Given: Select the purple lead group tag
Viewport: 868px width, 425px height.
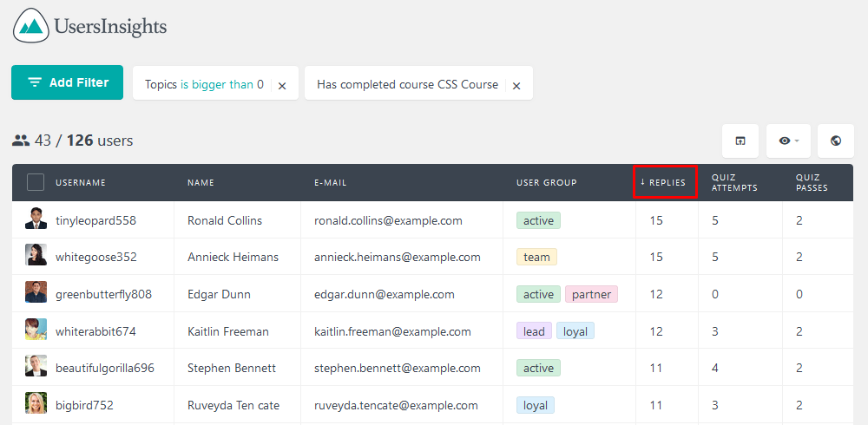Looking at the screenshot, I should [534, 331].
